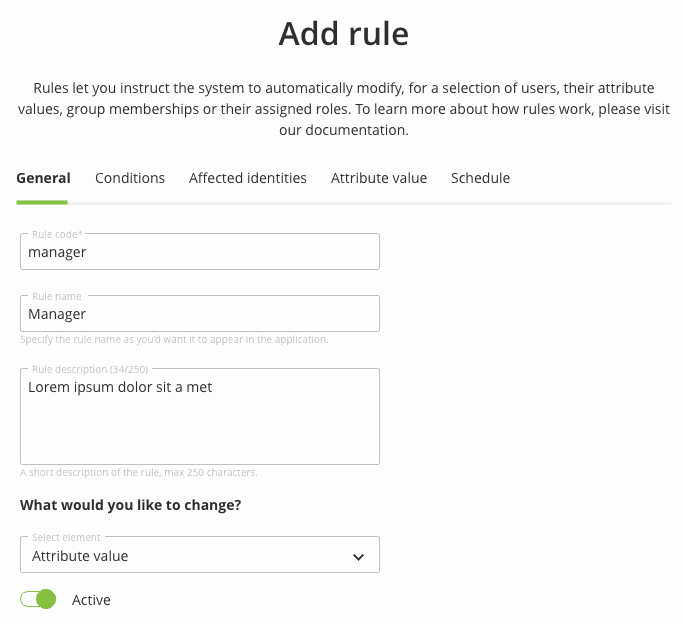Click the Add rule page heading
683x624 pixels.
tap(344, 34)
